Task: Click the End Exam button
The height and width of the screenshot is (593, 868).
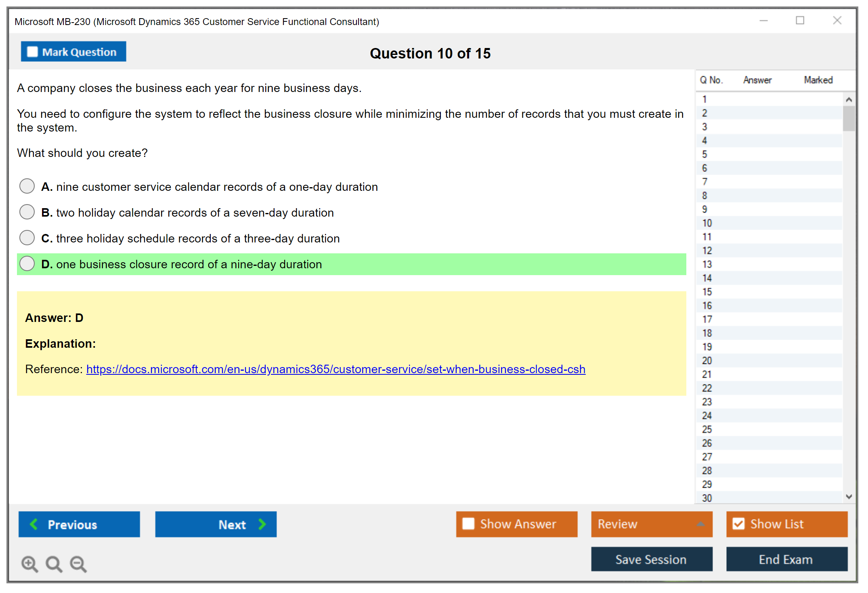Action: [786, 559]
